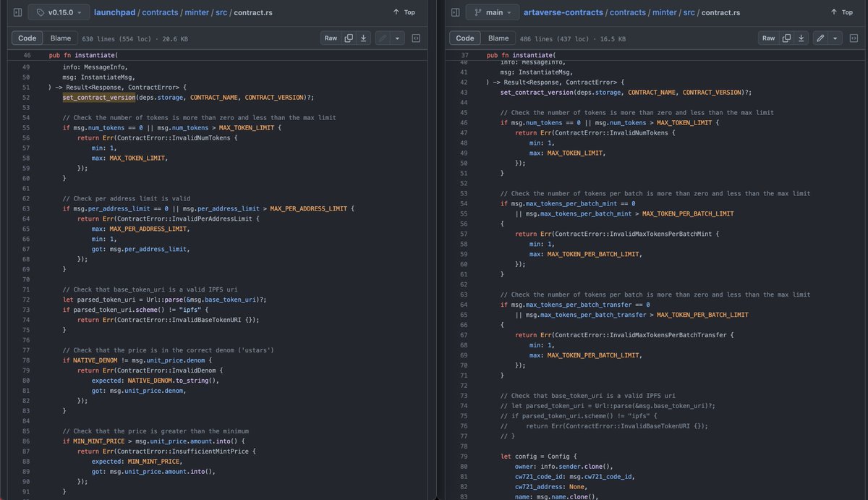Open the v0.15.0 tag selector dropdown
This screenshot has height=500, width=868.
[59, 12]
